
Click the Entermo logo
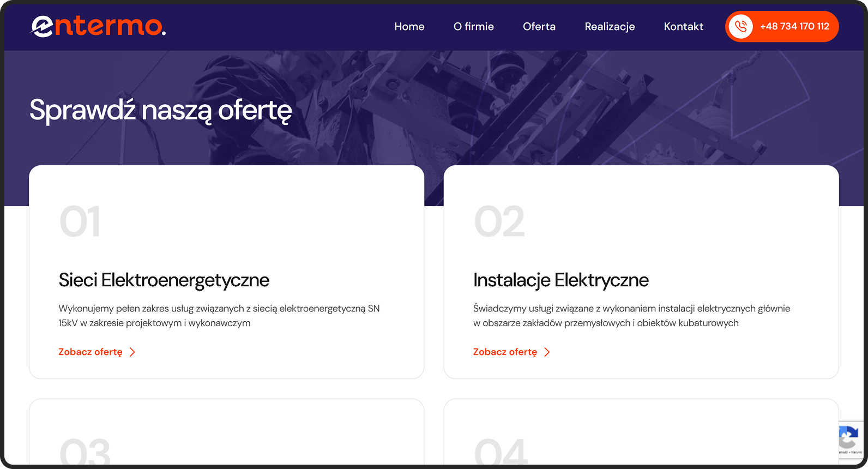tap(98, 26)
